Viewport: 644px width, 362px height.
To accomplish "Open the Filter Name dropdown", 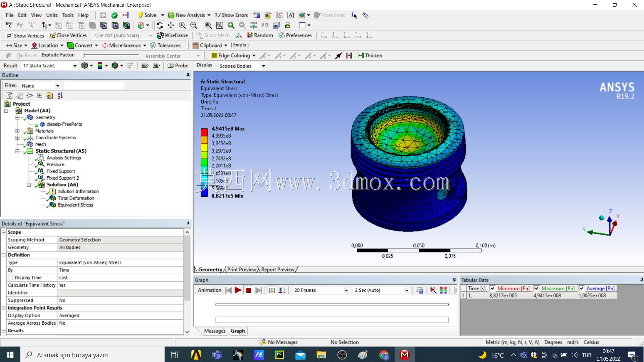I will tap(57, 86).
